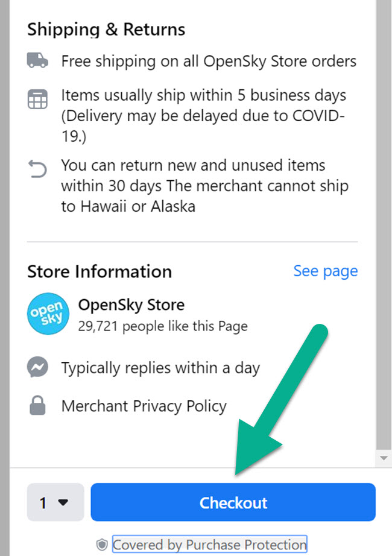Viewport: 392px width, 556px height.
Task: Open Covered by Purchase Protection link
Action: [x=210, y=545]
